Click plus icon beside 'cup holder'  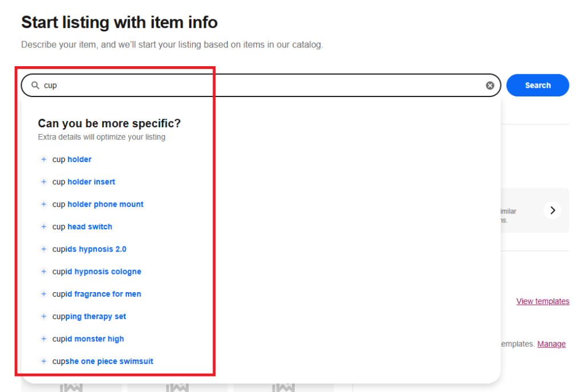click(43, 160)
